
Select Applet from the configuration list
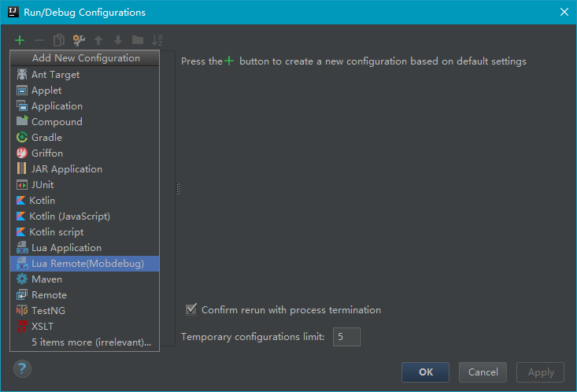click(x=85, y=91)
